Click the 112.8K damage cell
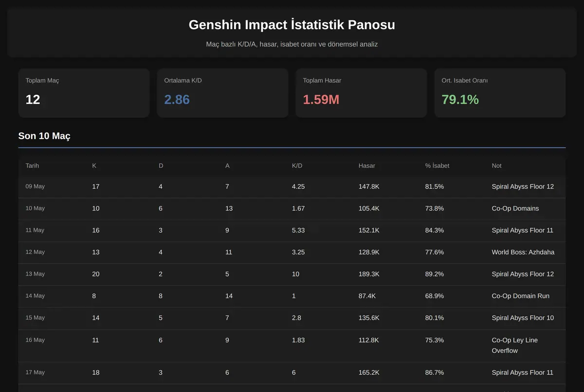The height and width of the screenshot is (392, 584). tap(369, 340)
